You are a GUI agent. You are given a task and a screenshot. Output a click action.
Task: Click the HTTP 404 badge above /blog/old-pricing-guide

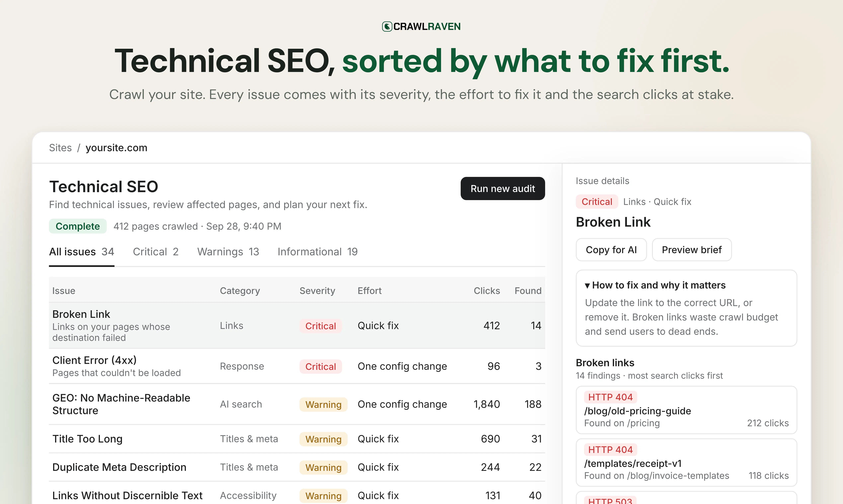pyautogui.click(x=611, y=397)
